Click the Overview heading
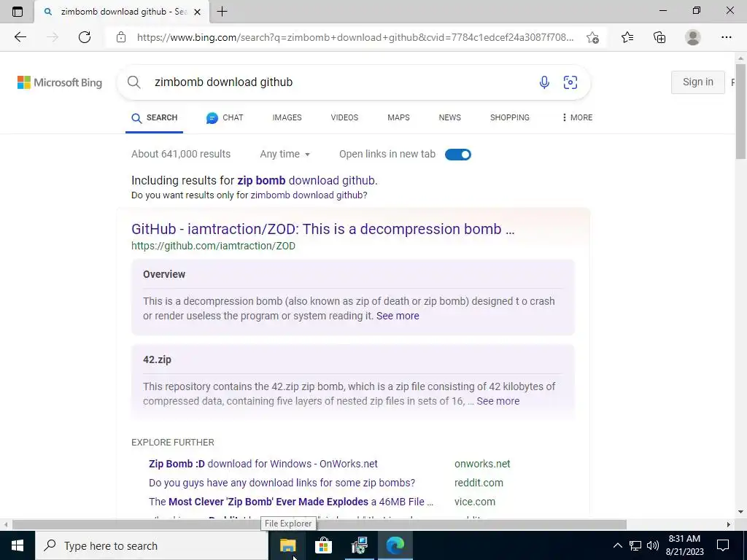 164,274
